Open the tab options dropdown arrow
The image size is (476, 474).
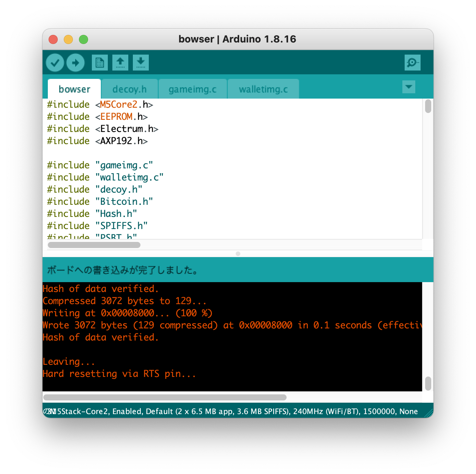click(x=409, y=87)
